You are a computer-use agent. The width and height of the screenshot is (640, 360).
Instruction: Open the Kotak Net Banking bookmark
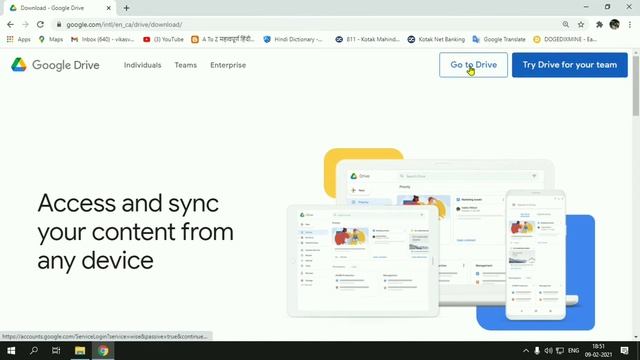tap(436, 39)
